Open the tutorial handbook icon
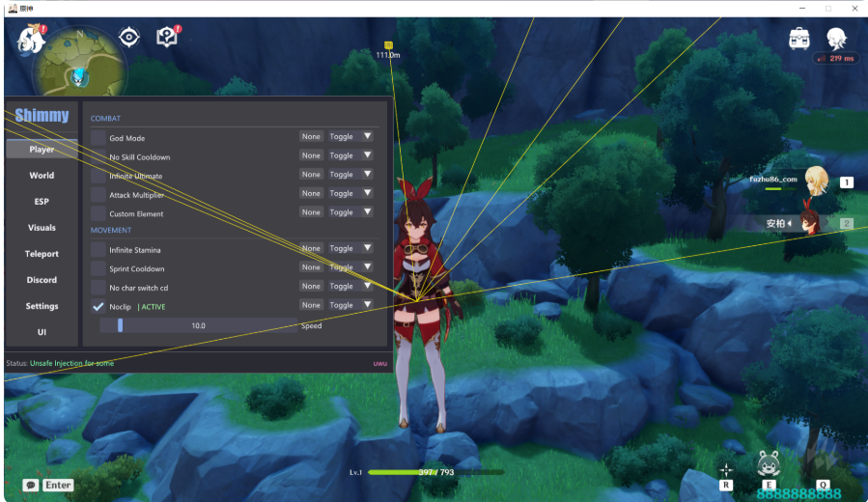Viewport: 868px width, 502px height. pos(167,37)
